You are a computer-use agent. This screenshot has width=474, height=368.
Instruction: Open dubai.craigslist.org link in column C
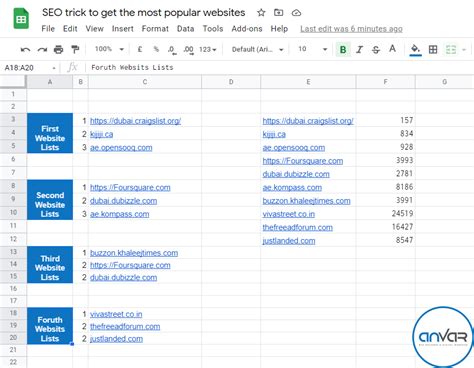click(x=135, y=121)
